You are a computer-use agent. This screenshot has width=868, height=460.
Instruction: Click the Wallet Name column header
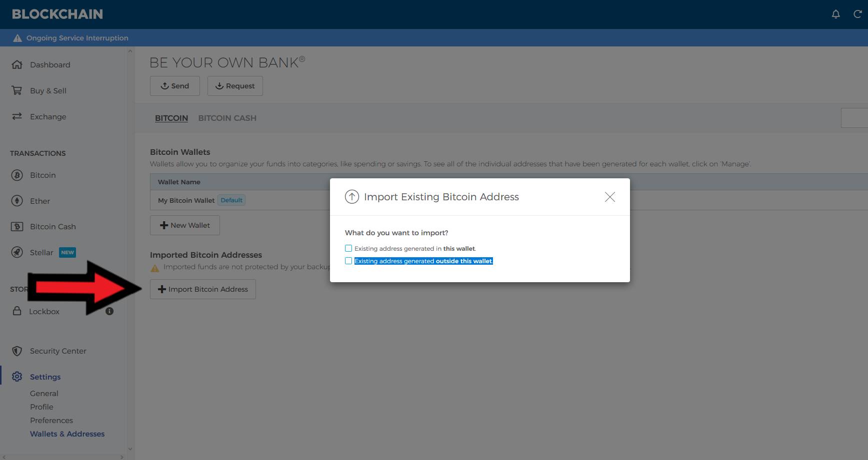[179, 182]
